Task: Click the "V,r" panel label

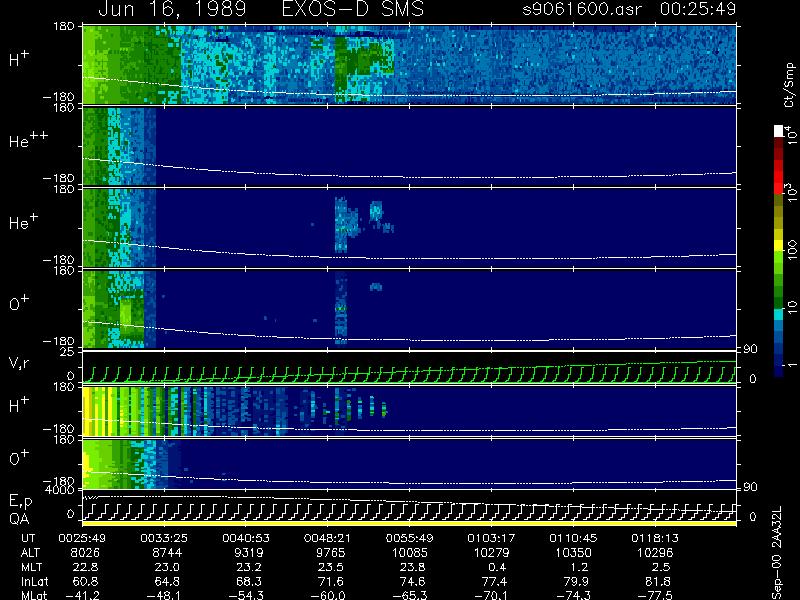Action: click(19, 363)
